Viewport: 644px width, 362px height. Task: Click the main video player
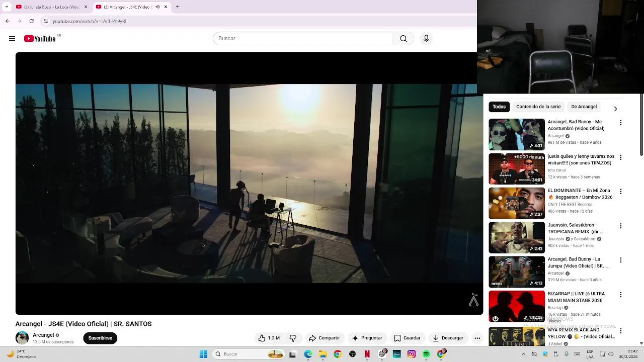(x=249, y=184)
